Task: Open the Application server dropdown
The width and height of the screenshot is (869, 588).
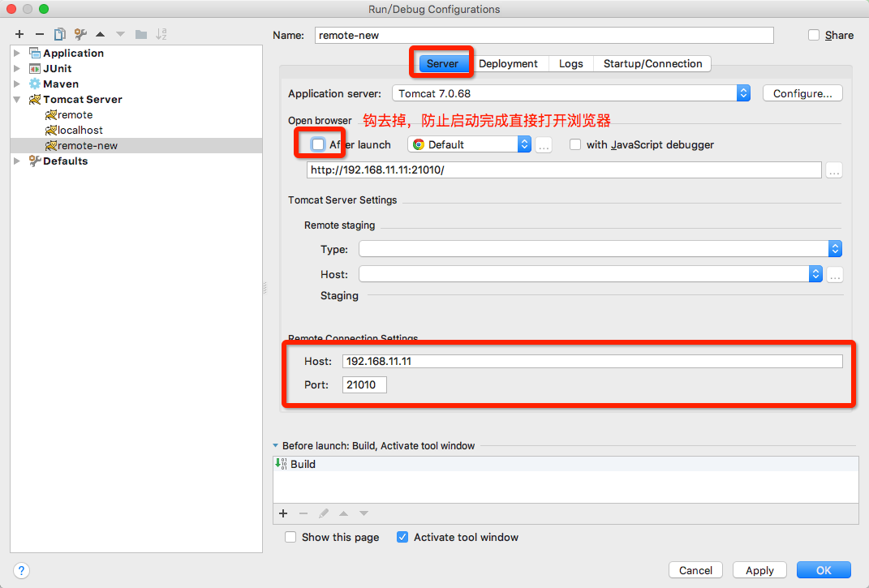Action: tap(571, 93)
